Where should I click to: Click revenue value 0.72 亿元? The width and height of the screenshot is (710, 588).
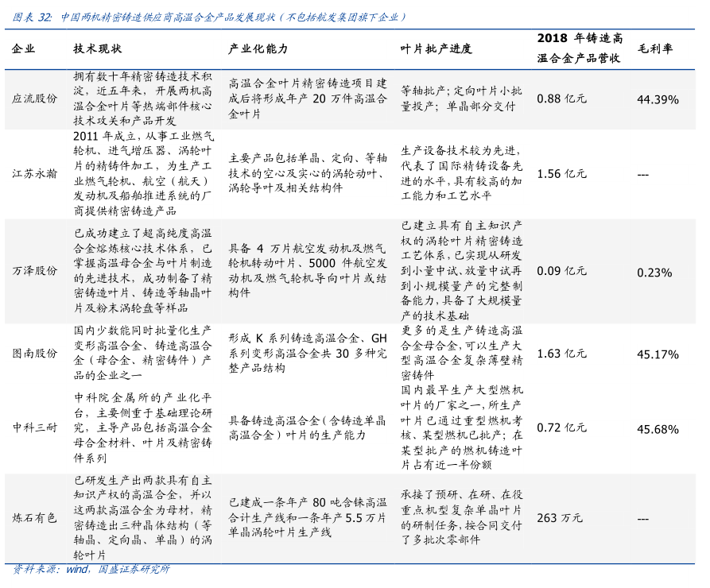point(562,427)
